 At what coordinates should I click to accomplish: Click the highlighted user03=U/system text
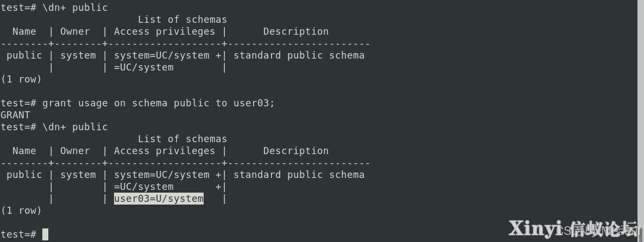[x=159, y=199]
